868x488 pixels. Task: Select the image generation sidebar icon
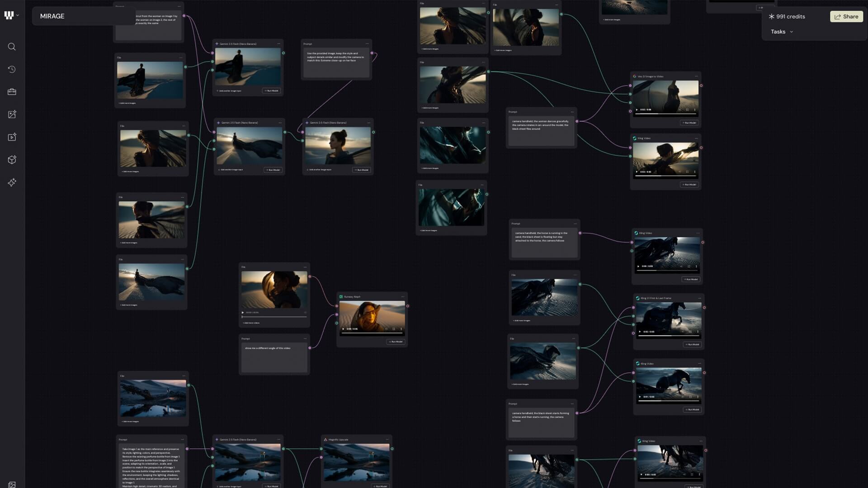pyautogui.click(x=12, y=114)
